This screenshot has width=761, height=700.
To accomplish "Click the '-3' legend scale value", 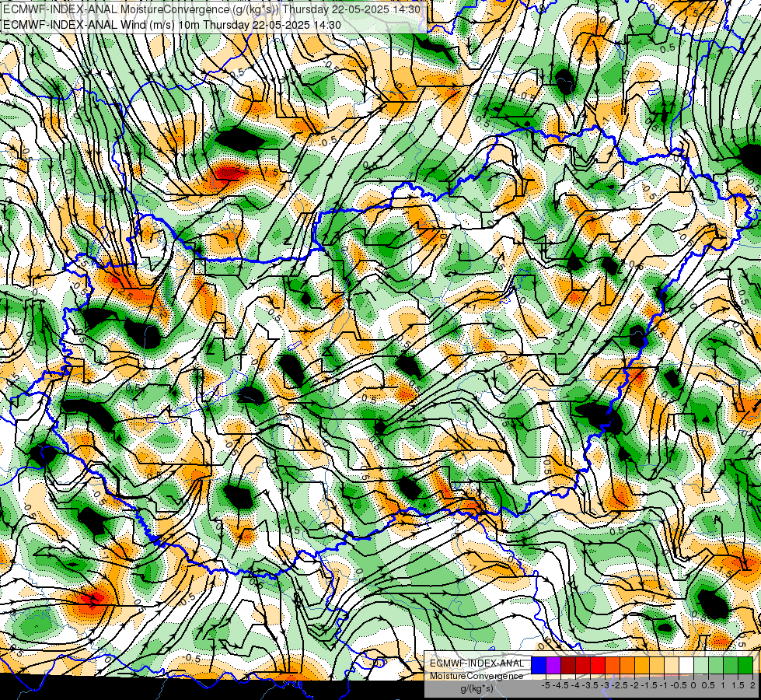I will tap(606, 685).
